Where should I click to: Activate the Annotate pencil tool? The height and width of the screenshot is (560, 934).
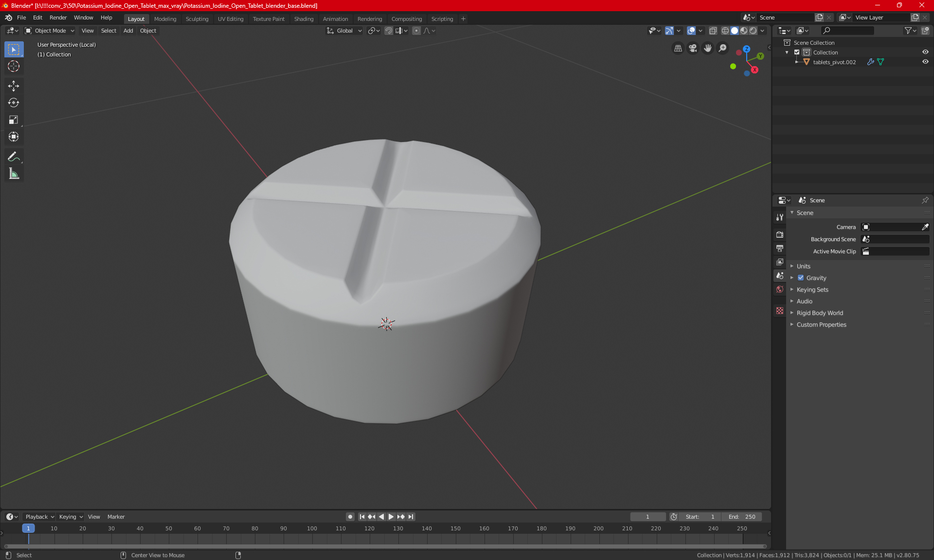pyautogui.click(x=14, y=157)
